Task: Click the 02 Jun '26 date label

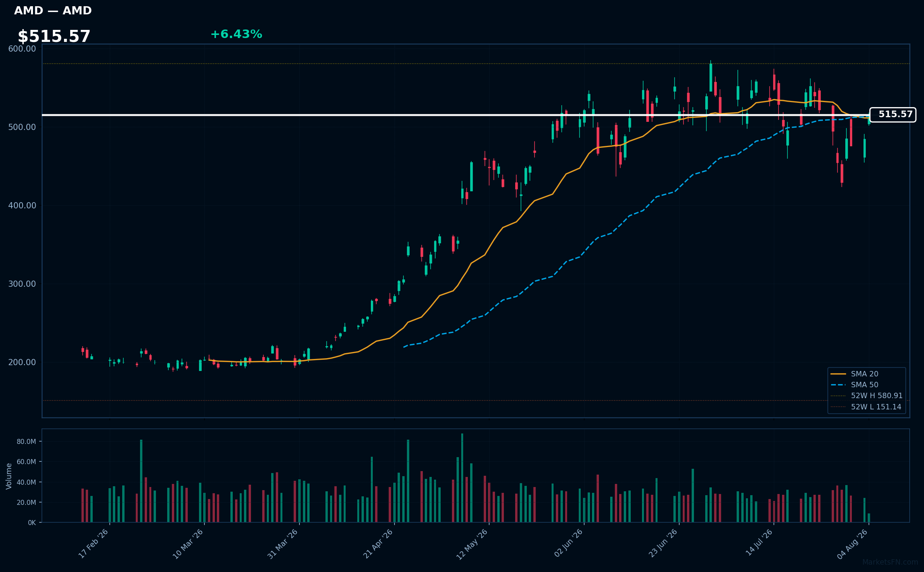Action: pyautogui.click(x=568, y=543)
